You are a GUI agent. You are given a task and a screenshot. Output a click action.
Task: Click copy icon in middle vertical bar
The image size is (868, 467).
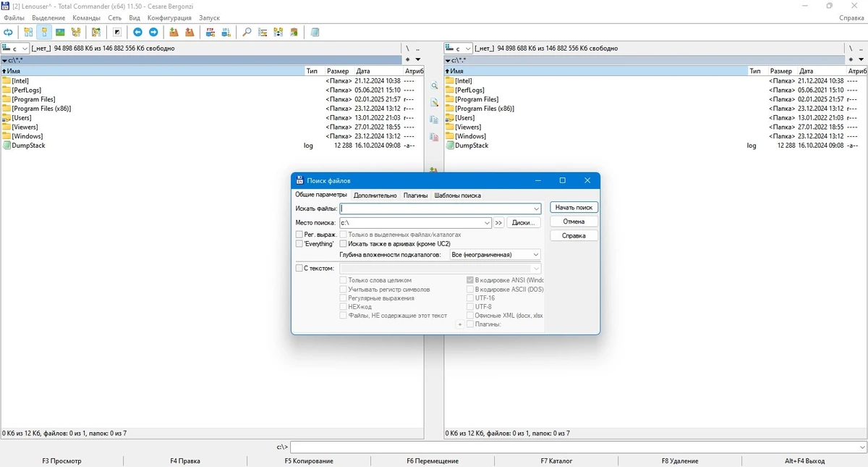(x=434, y=120)
